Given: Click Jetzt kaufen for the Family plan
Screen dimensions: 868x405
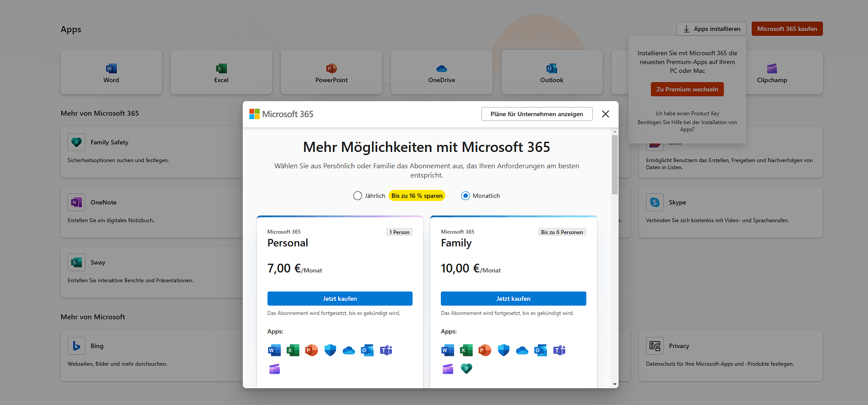Looking at the screenshot, I should pos(513,299).
